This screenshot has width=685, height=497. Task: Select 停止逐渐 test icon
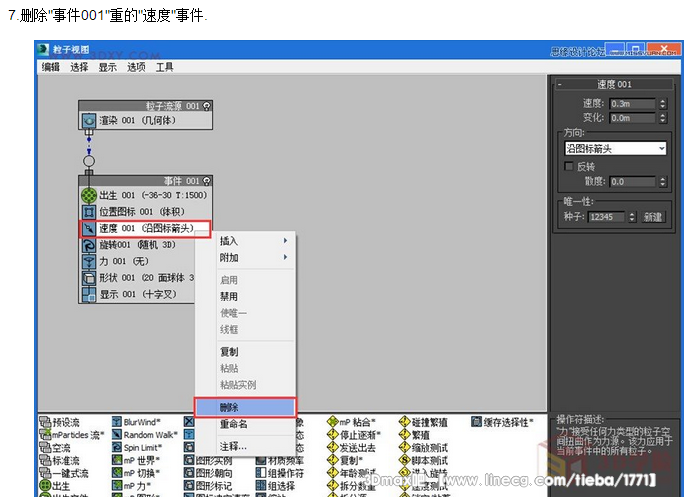[332, 435]
